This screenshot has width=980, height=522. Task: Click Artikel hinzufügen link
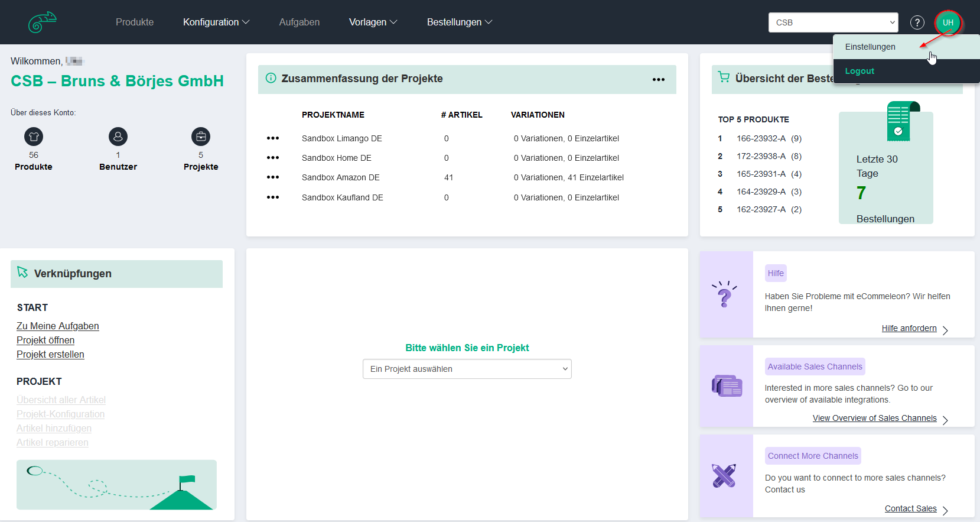coord(54,428)
